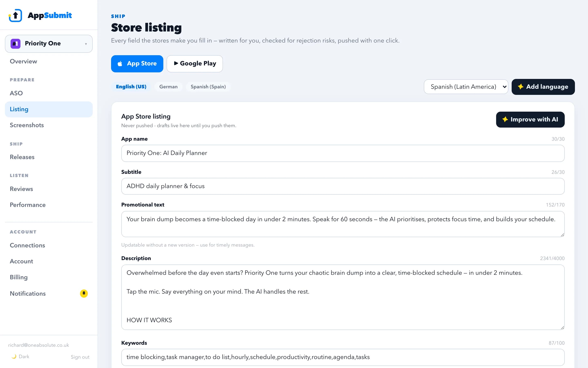Switch to the Google Play tab
Viewport: 588px width, 368px height.
tap(195, 64)
